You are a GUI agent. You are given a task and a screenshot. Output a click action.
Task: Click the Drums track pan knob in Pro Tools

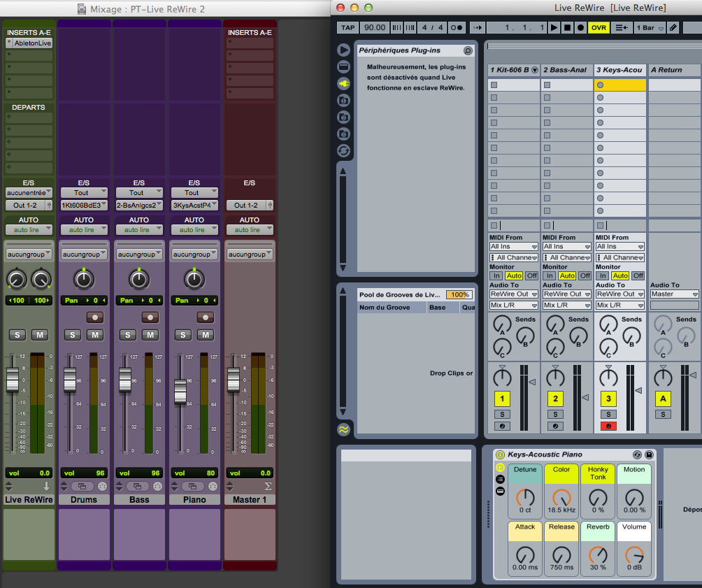click(84, 280)
